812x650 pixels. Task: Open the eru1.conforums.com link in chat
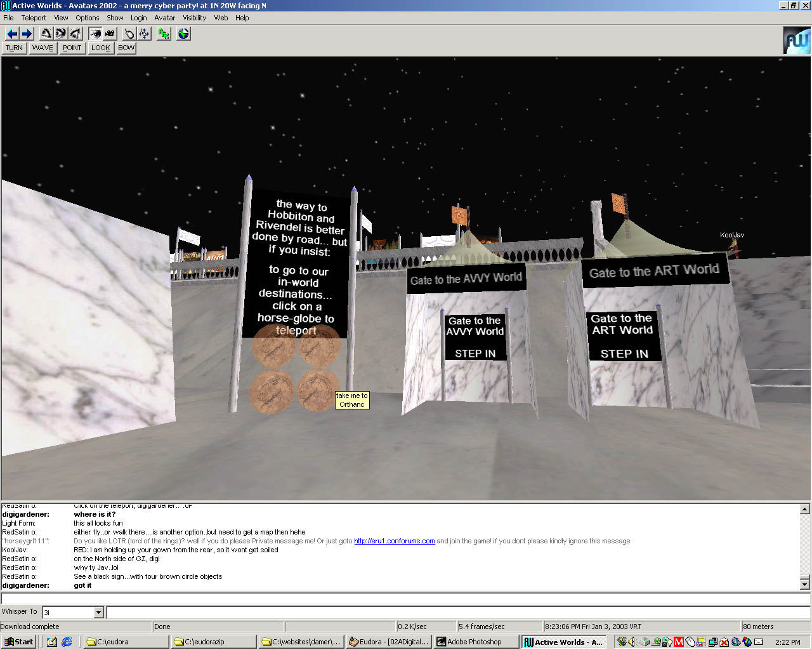tap(394, 541)
